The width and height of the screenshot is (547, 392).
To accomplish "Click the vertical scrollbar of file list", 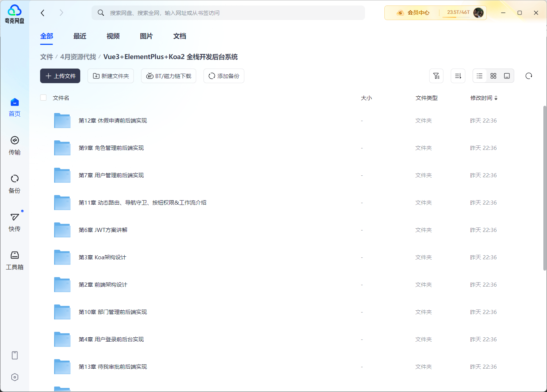I will tap(545, 188).
